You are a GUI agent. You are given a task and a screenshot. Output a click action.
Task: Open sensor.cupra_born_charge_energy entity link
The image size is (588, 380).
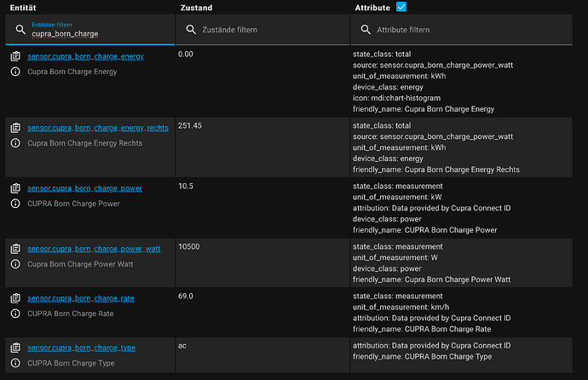(x=85, y=56)
